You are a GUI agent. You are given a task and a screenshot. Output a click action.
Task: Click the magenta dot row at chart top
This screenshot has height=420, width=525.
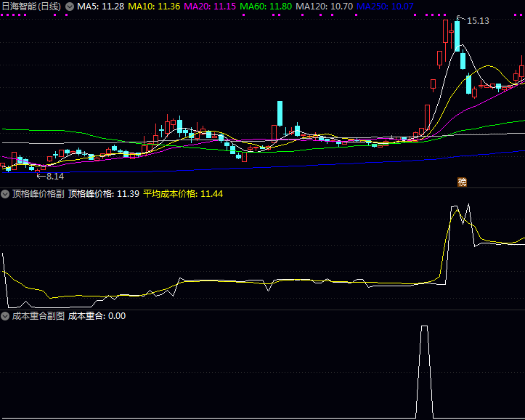click(x=436, y=15)
